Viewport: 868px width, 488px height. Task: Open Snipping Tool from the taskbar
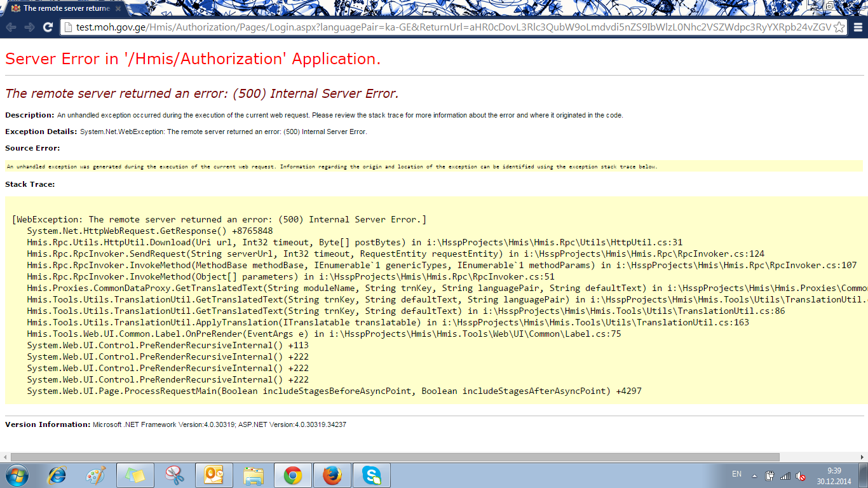coord(174,475)
